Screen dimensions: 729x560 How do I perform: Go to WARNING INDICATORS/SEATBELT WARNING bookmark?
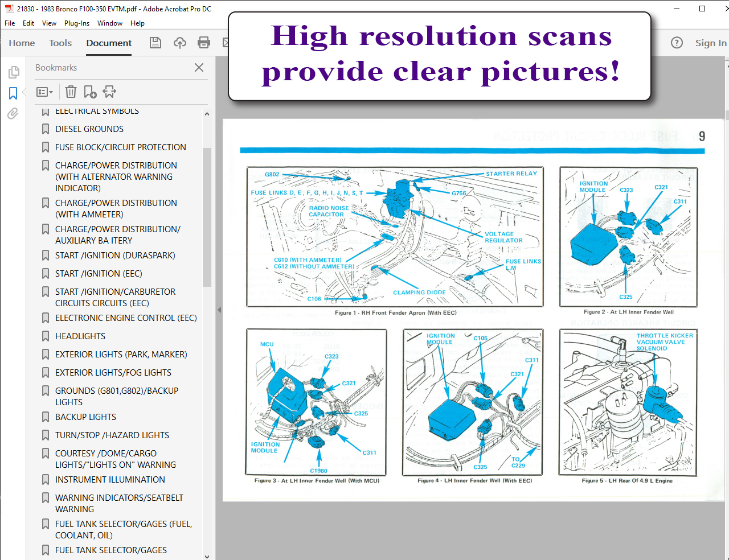(x=120, y=504)
